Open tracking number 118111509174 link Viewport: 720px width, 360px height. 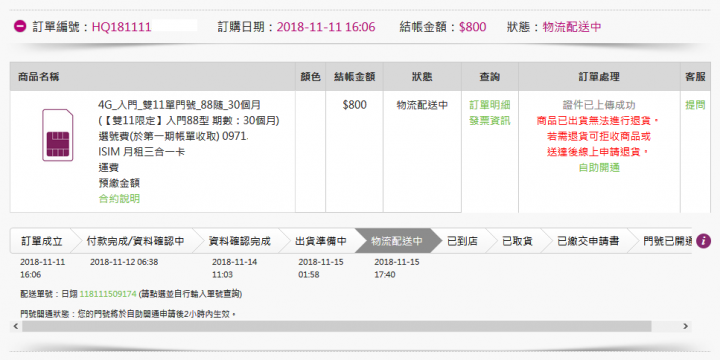108,293
